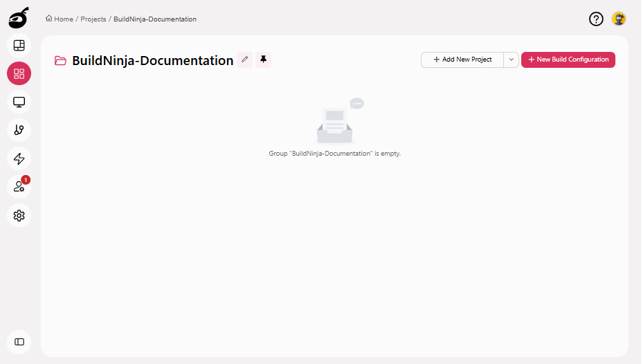Open the dashboard layout sidebar icon

click(x=19, y=46)
